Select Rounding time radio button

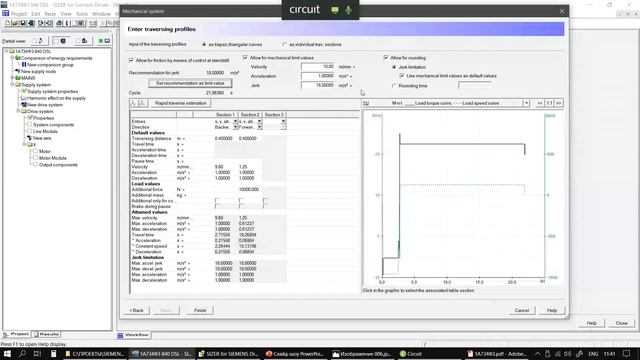[394, 86]
